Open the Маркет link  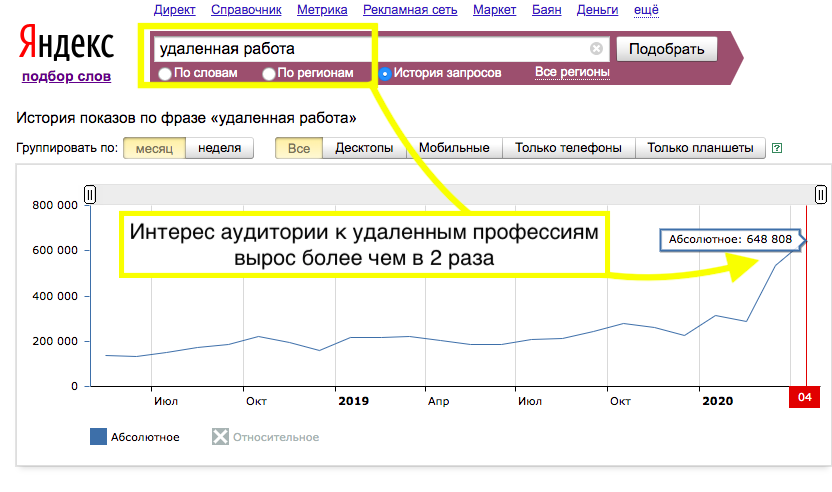coord(495,10)
